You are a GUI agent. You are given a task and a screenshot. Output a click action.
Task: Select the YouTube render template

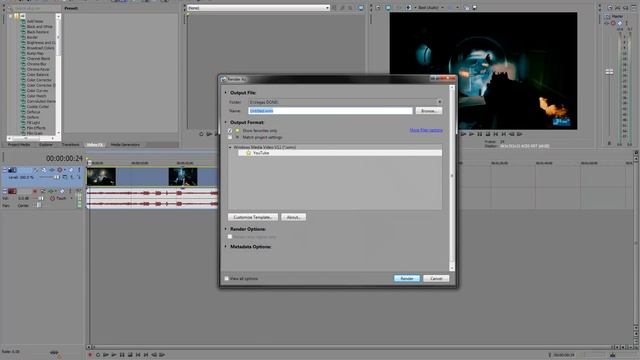340,153
